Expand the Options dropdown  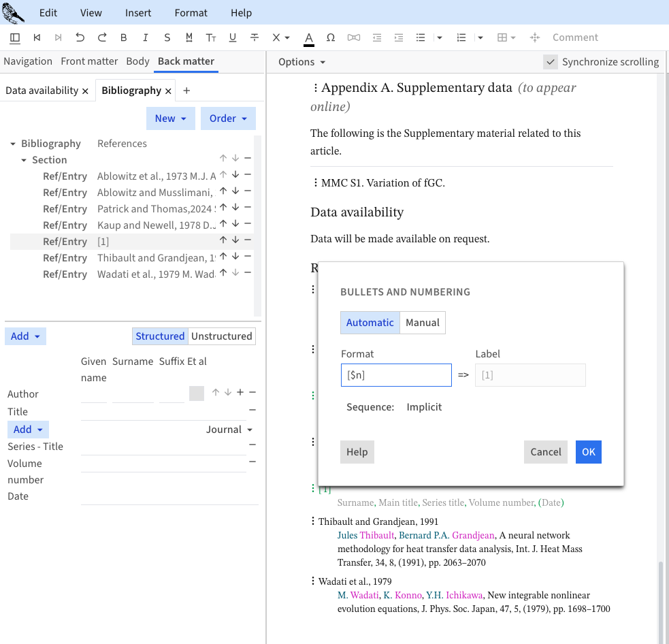pos(301,62)
